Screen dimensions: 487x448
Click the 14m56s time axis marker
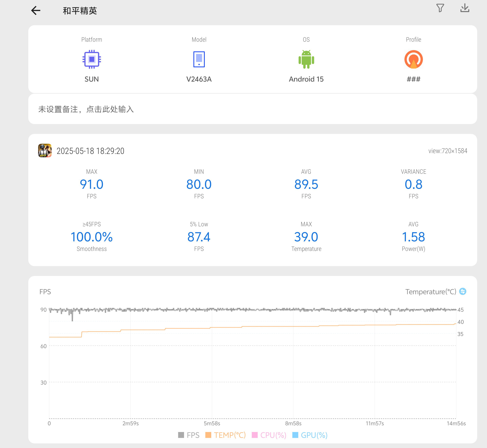(x=456, y=423)
